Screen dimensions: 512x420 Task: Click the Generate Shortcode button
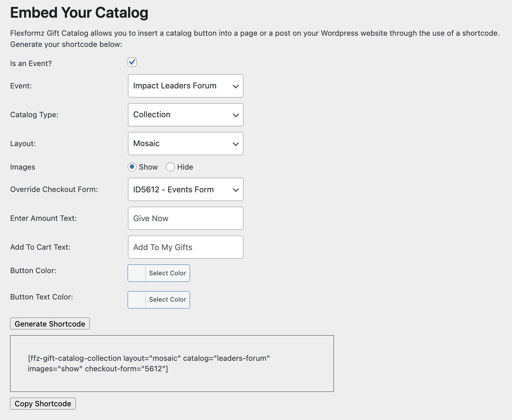pyautogui.click(x=50, y=324)
